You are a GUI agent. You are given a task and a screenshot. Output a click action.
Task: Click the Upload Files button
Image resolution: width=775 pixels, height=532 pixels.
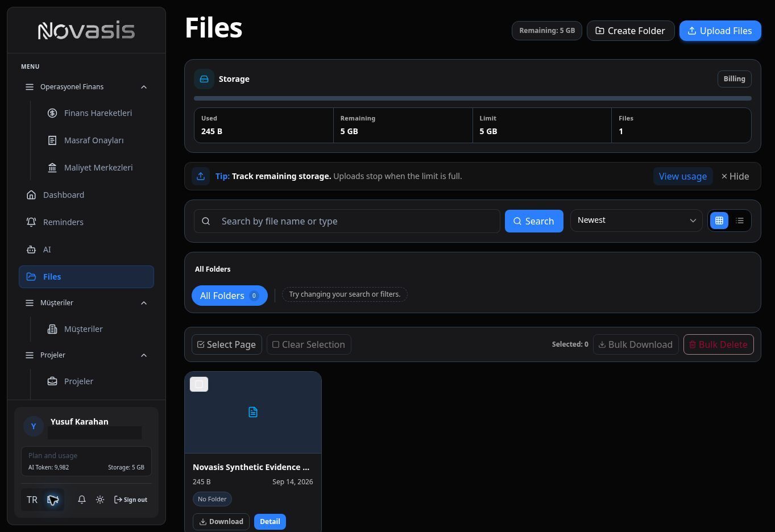[720, 31]
